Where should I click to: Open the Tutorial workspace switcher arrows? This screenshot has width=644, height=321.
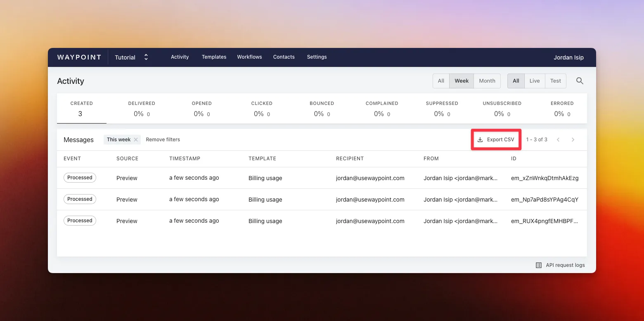[146, 57]
